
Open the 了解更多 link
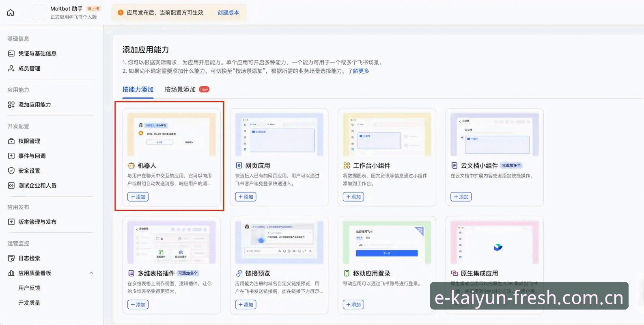[x=358, y=71]
